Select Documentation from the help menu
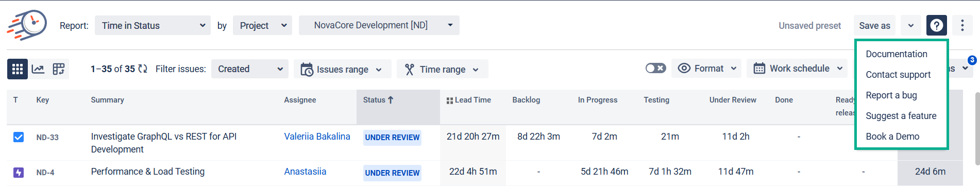This screenshot has width=980, height=186. click(896, 54)
